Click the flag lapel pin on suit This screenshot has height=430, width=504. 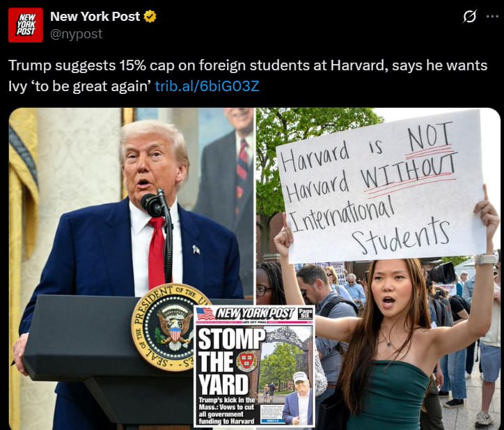(196, 249)
